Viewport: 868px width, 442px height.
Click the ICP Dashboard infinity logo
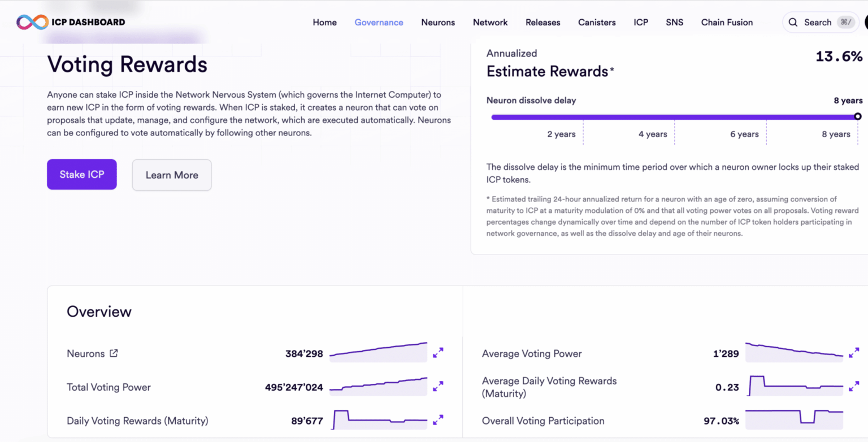pyautogui.click(x=32, y=23)
